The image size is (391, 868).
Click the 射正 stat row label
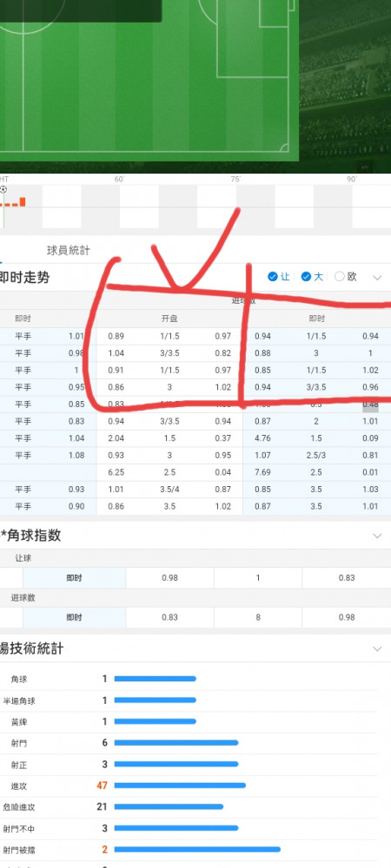coord(19,765)
